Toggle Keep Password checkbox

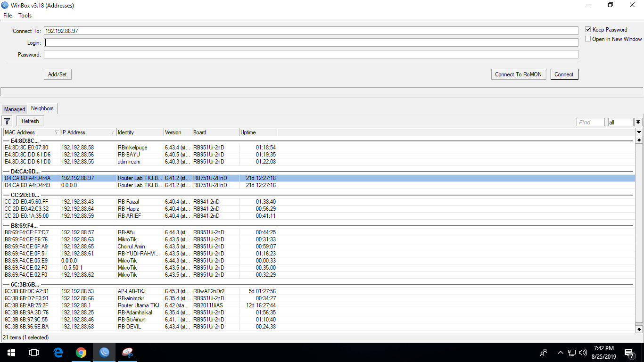coord(588,29)
